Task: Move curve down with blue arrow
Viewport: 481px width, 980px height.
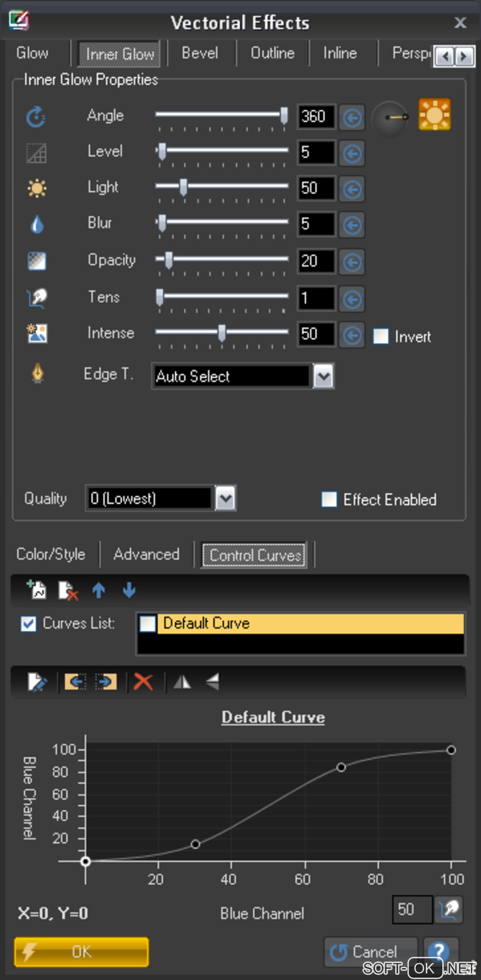Action: [129, 590]
